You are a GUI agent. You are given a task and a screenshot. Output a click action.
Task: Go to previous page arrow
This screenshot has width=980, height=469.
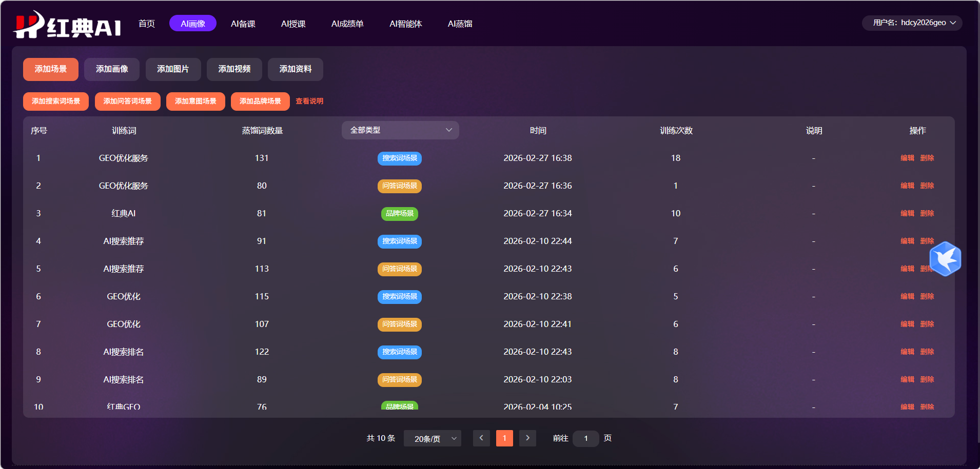pyautogui.click(x=481, y=438)
